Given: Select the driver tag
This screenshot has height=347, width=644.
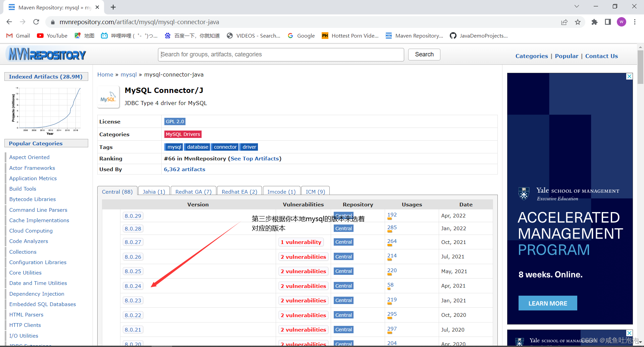Looking at the screenshot, I should tap(249, 147).
